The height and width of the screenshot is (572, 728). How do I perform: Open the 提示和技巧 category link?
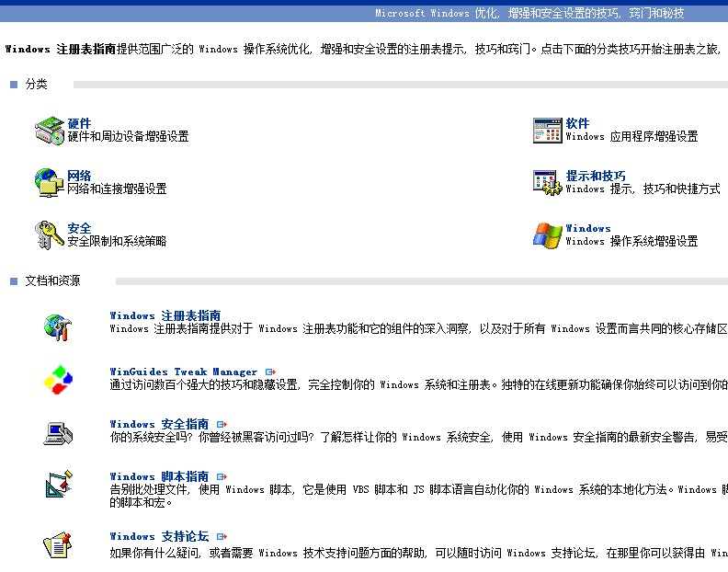coord(596,176)
